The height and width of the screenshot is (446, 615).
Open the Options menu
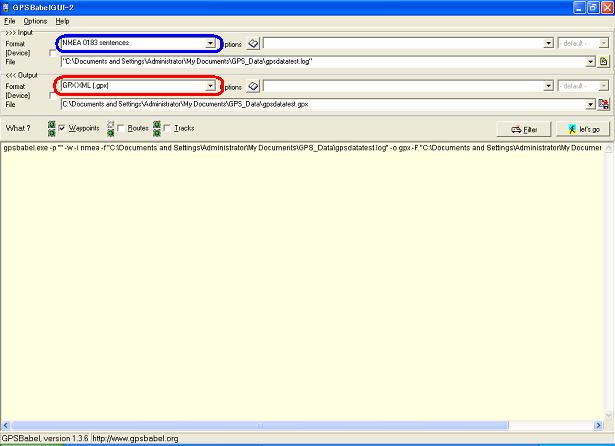coord(35,21)
